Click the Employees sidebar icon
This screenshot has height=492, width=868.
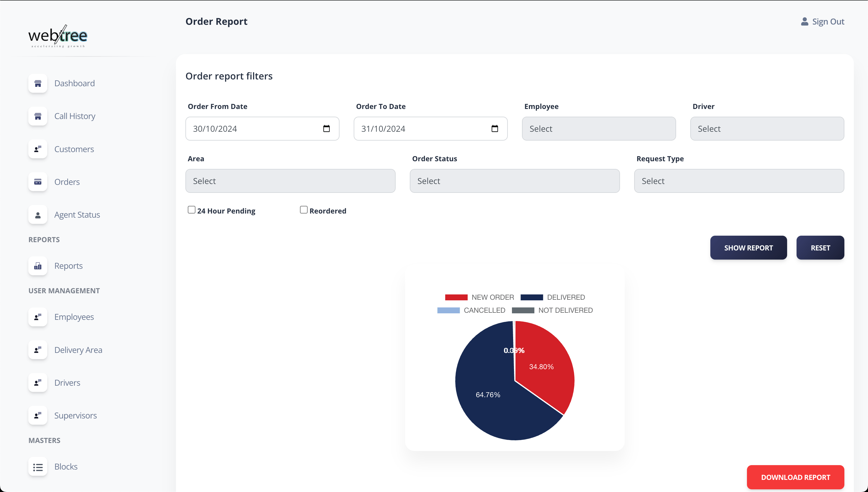(38, 317)
